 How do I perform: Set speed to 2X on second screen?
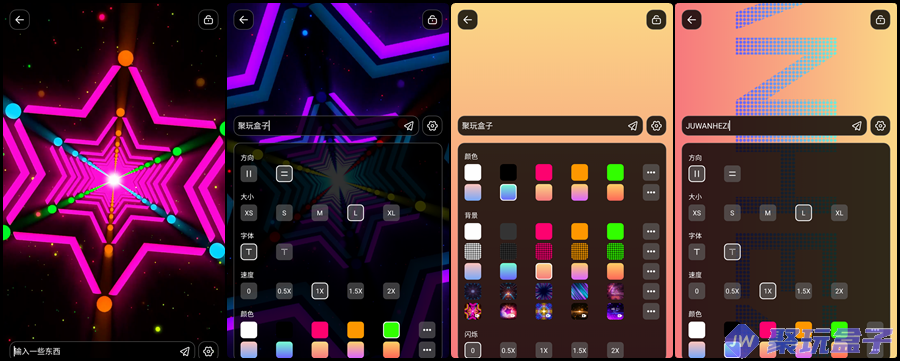tap(391, 291)
